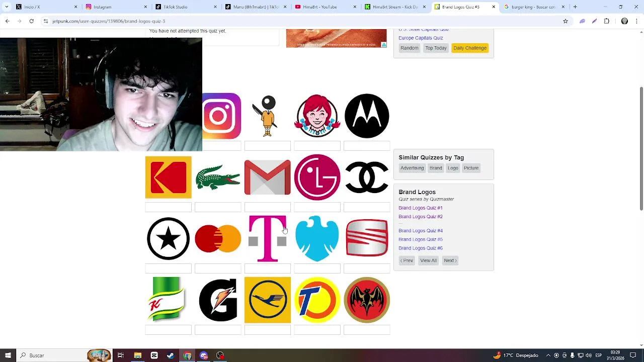This screenshot has height=362, width=644.
Task: Open Brand Logos Quiz #6 link
Action: pos(421,248)
